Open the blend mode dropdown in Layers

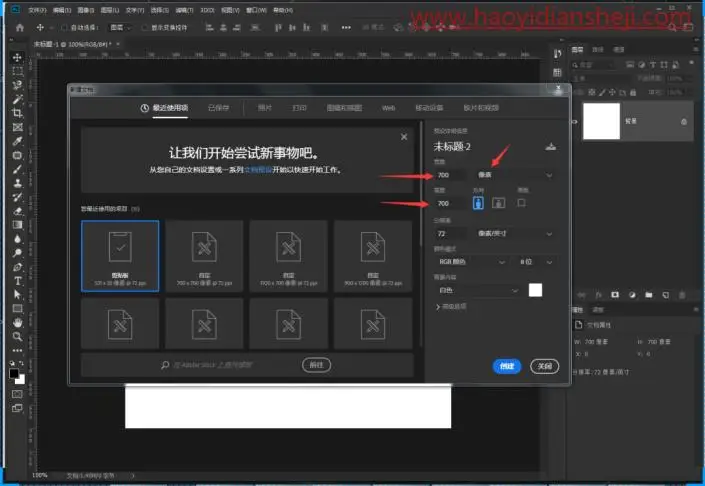point(602,78)
